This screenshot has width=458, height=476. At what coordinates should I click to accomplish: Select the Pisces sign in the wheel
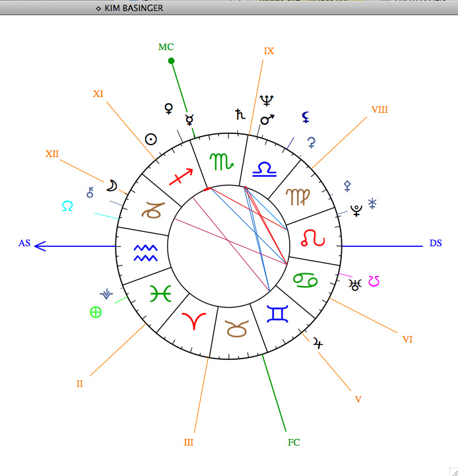(160, 294)
